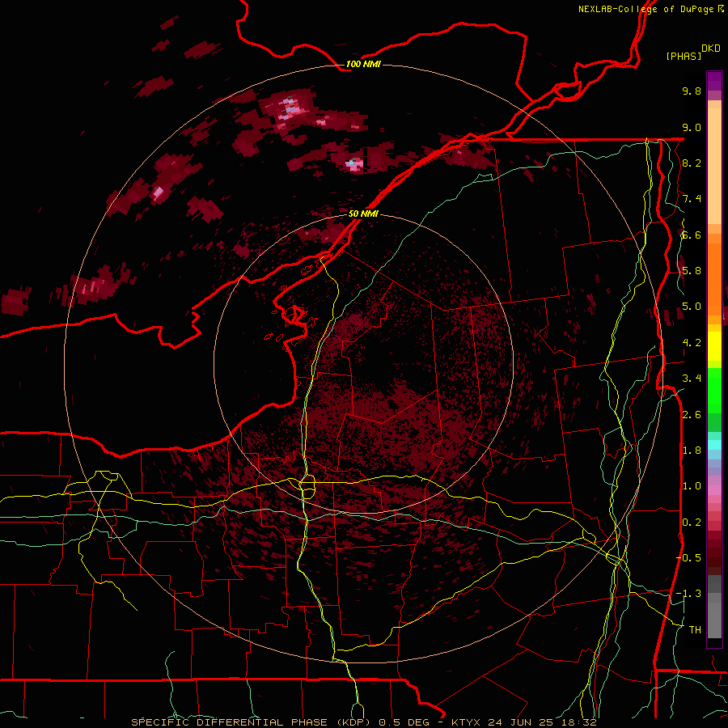
Task: Click the [PHAS] legend label
Action: tap(684, 57)
